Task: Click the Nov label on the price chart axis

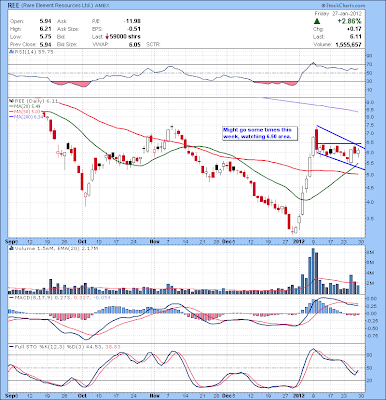Action: tap(154, 241)
